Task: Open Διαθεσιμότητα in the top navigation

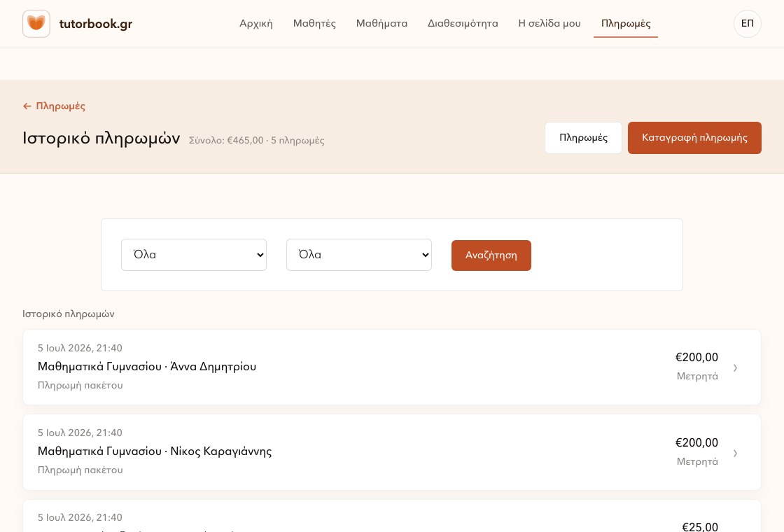Action: (463, 24)
